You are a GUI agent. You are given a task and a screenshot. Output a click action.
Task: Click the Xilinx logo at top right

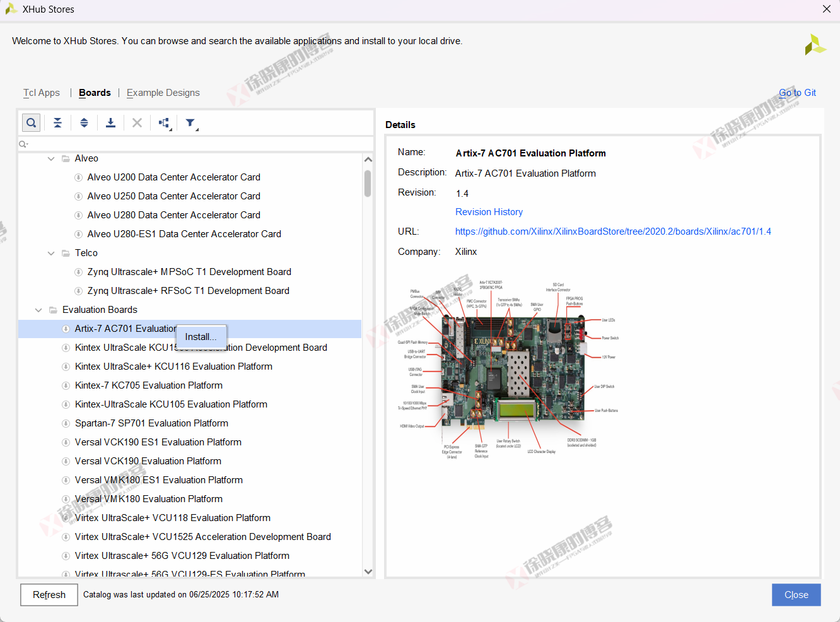(815, 45)
